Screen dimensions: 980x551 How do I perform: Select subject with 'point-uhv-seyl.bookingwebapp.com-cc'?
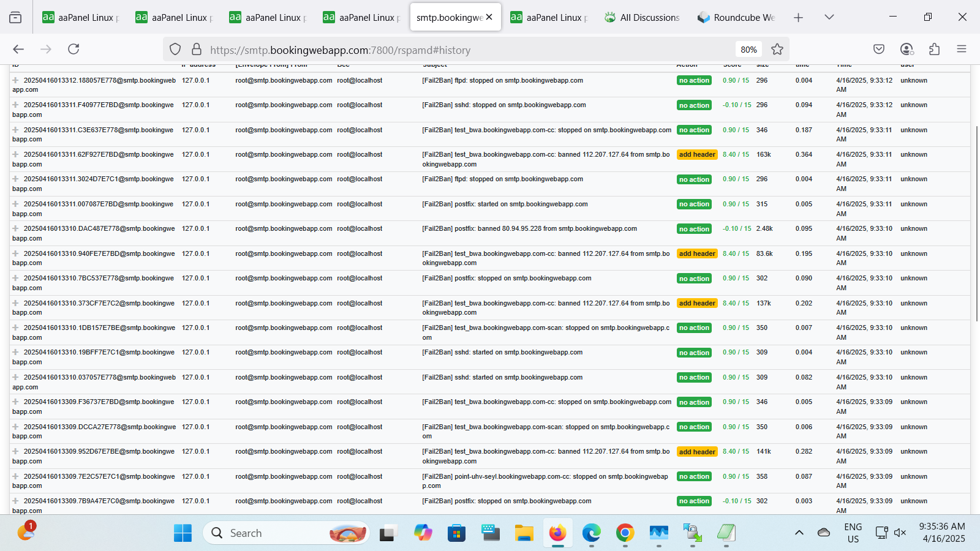pyautogui.click(x=545, y=481)
